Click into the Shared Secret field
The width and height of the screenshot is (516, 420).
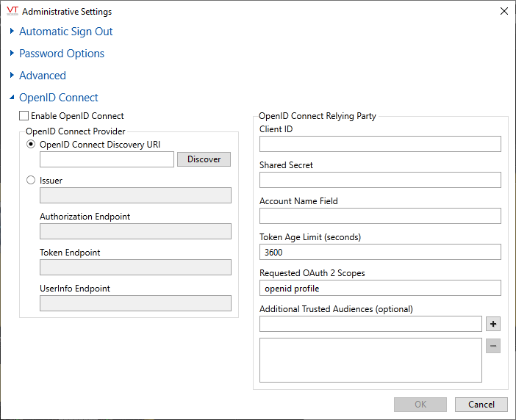380,180
